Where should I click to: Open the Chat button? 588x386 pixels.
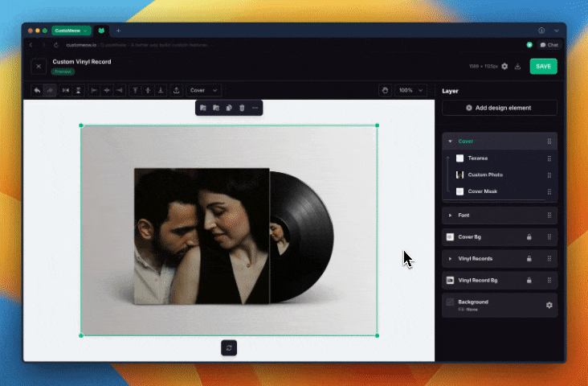coord(549,45)
